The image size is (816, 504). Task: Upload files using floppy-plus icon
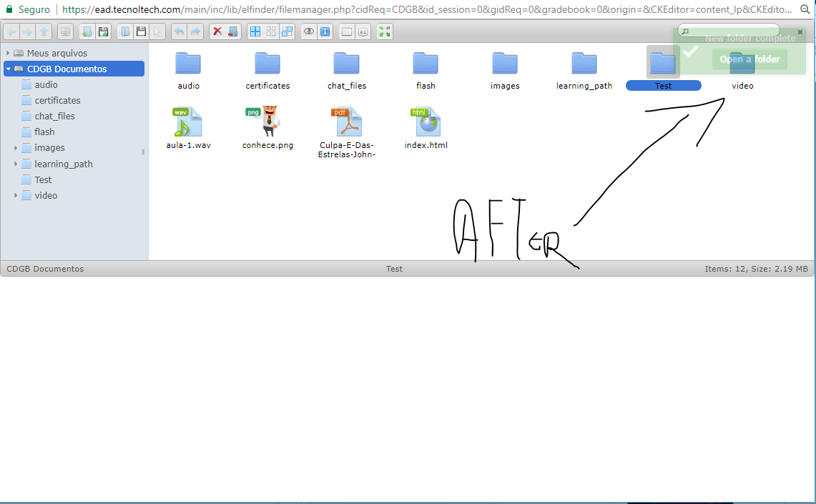(104, 31)
